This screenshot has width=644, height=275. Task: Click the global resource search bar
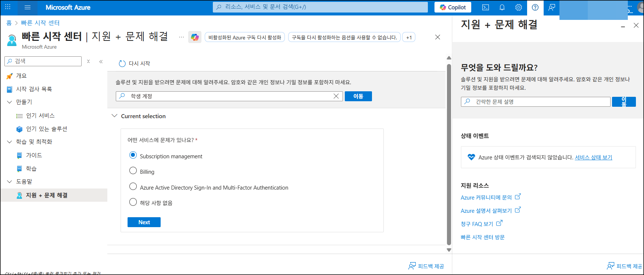tap(320, 7)
